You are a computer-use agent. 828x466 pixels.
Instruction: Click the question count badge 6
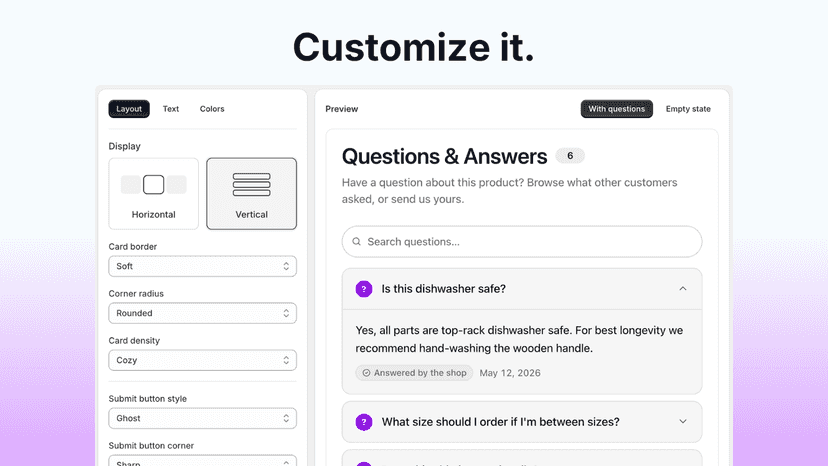(570, 156)
